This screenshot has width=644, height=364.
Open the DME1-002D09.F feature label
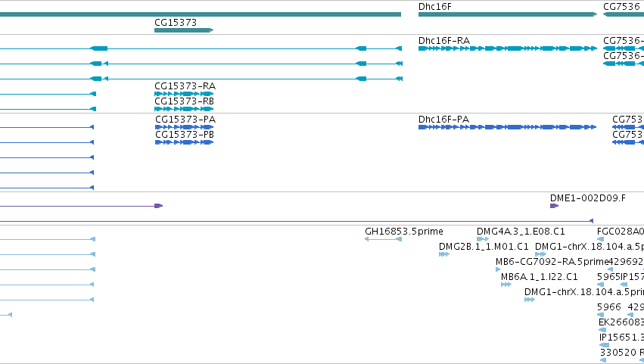(588, 198)
